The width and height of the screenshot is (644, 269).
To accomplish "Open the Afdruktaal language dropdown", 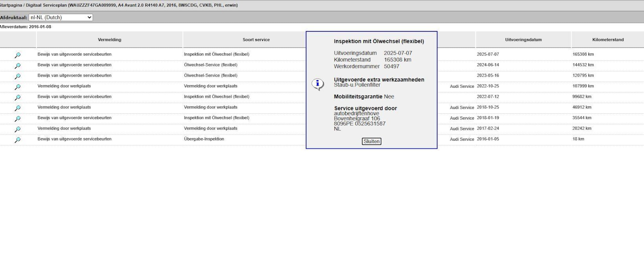I will pos(61,17).
